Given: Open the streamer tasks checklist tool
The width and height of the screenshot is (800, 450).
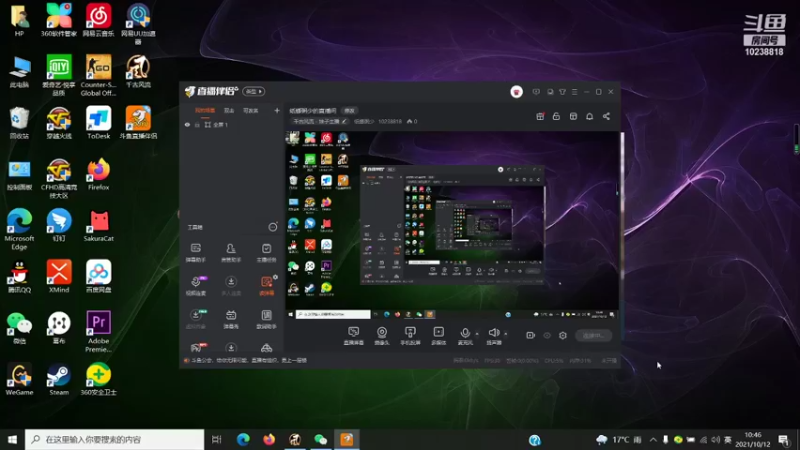Looking at the screenshot, I should 266,253.
